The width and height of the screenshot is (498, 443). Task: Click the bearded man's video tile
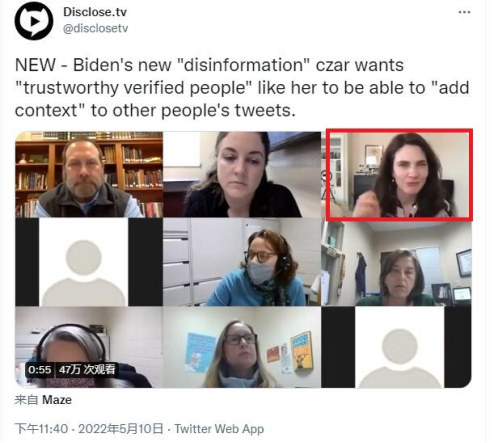coord(89,174)
